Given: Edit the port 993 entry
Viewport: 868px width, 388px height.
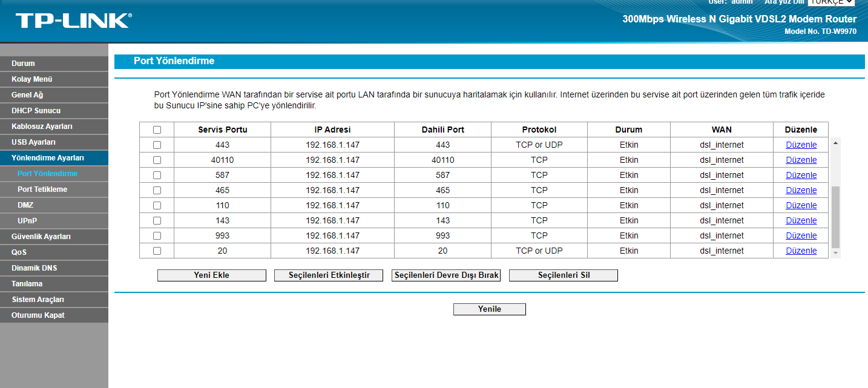Looking at the screenshot, I should [801, 235].
